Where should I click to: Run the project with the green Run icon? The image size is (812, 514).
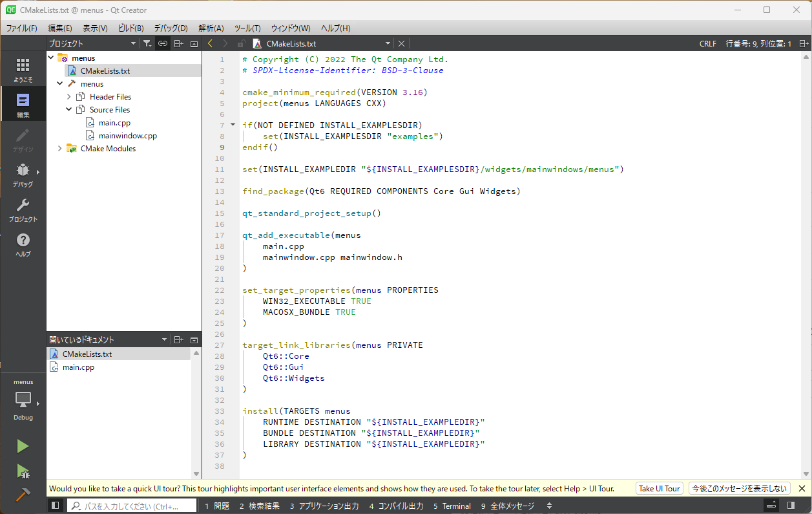pos(23,445)
